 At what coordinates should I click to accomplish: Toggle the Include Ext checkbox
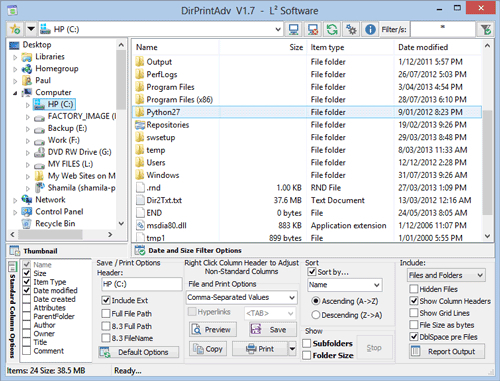[x=106, y=300]
